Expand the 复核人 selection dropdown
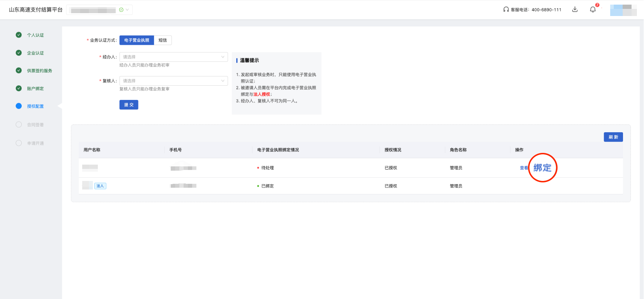Screen dimensions: 644x299 click(x=173, y=81)
